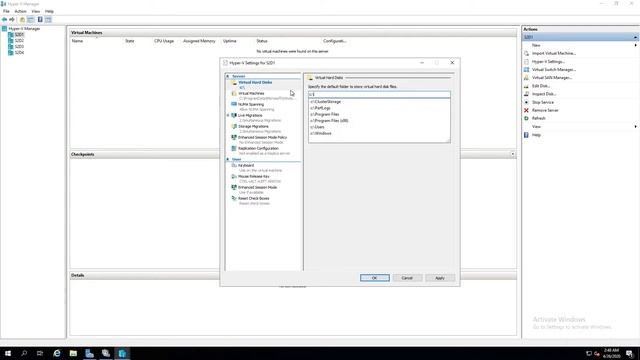Open NUMA Spanning settings item
The image size is (640, 360).
coord(251,104)
